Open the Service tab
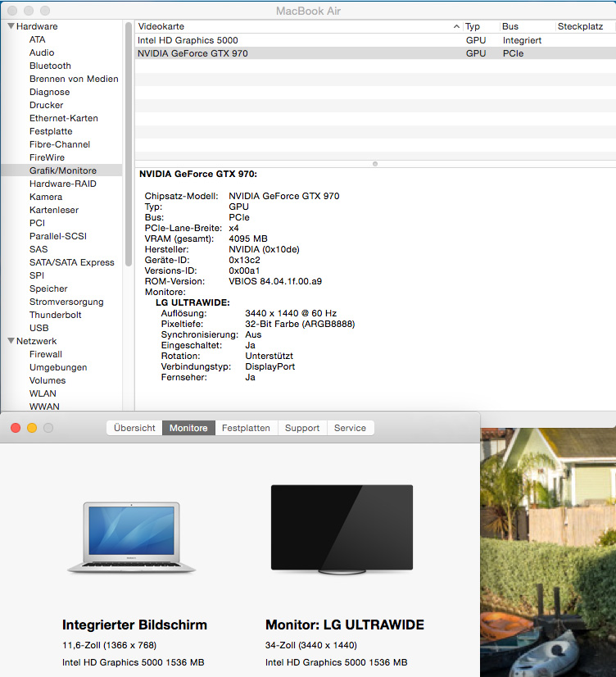The image size is (616, 677). coord(350,428)
